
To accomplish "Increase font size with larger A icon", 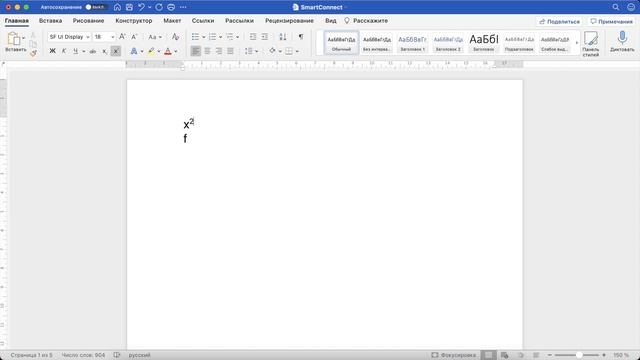I will [122, 37].
